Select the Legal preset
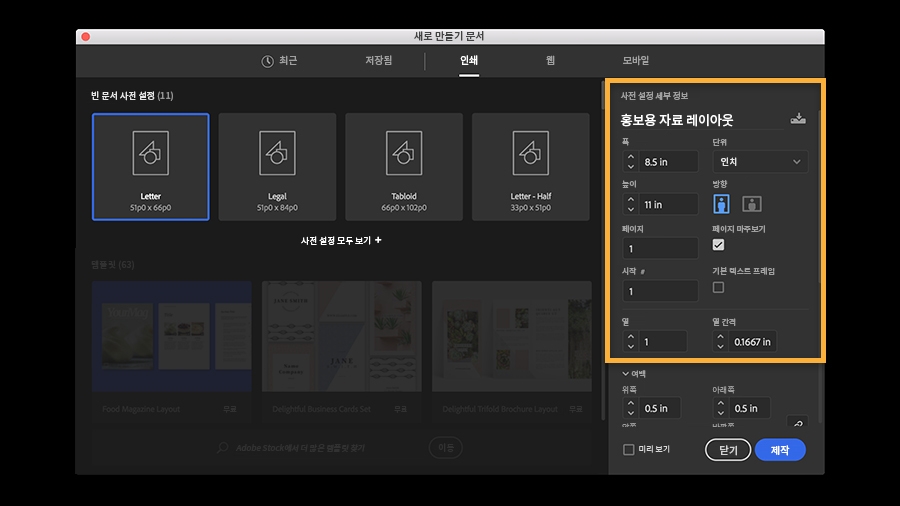Screen dimensions: 900x506 tap(277, 166)
